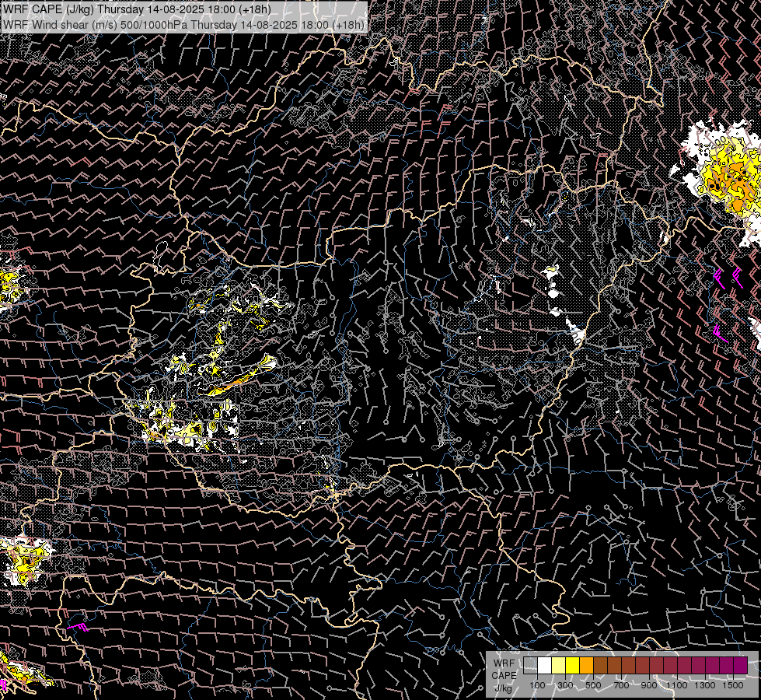Click the CAPE word in the legend
761x700 pixels.
504,676
